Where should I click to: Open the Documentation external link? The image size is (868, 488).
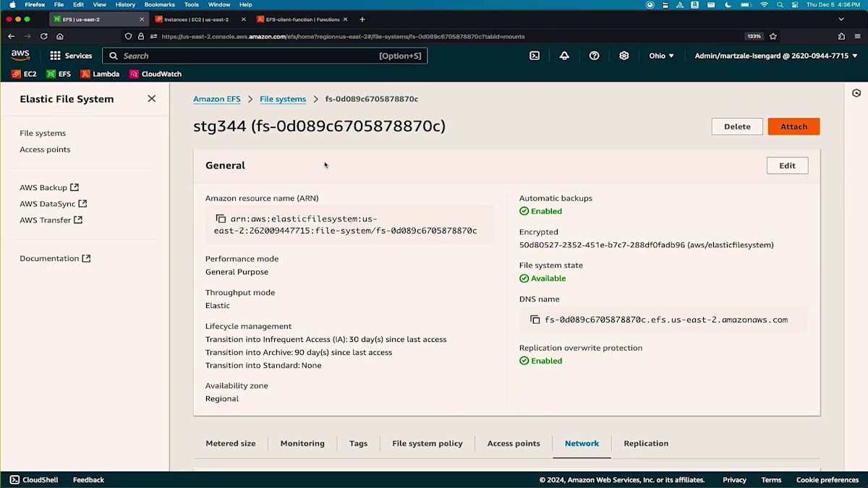55,258
